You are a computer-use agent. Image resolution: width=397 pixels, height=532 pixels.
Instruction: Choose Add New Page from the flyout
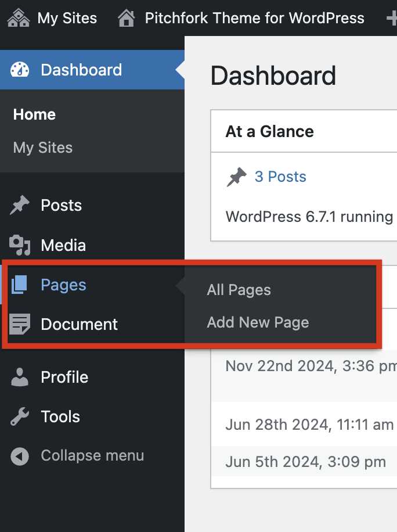(x=258, y=322)
